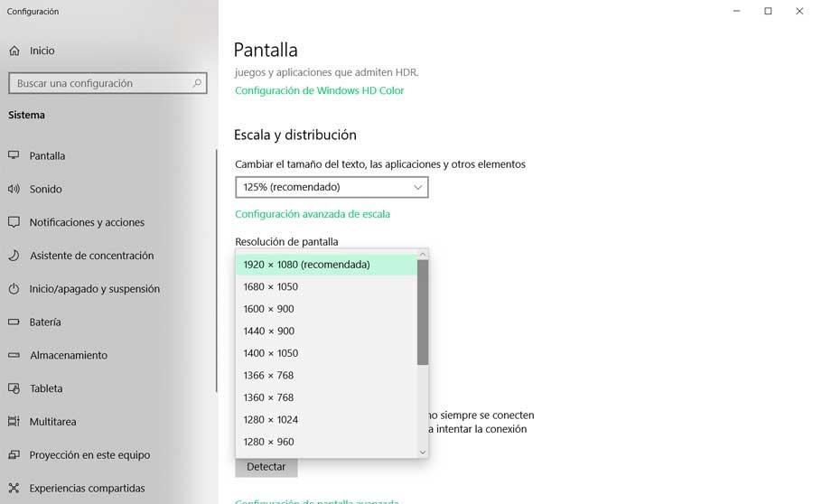Screen dimensions: 813x504
Task: Click the Inicio/apagado power icon
Action: [x=14, y=289]
